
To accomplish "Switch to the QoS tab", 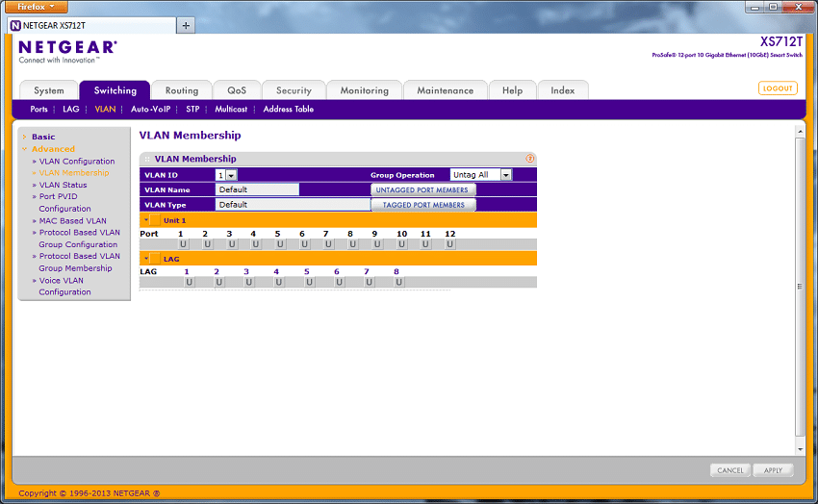I will [x=237, y=90].
